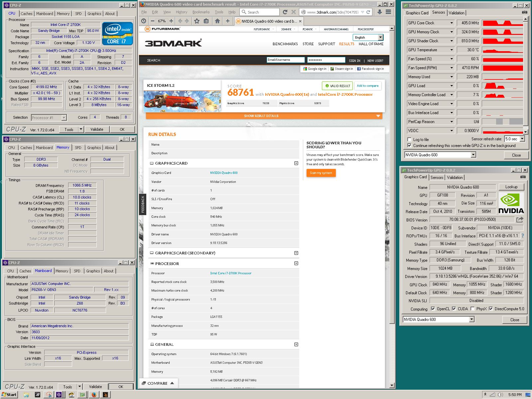Screen dimensions: 532x399
Task: Click the Firefox icon in the taskbar
Action: point(94,395)
